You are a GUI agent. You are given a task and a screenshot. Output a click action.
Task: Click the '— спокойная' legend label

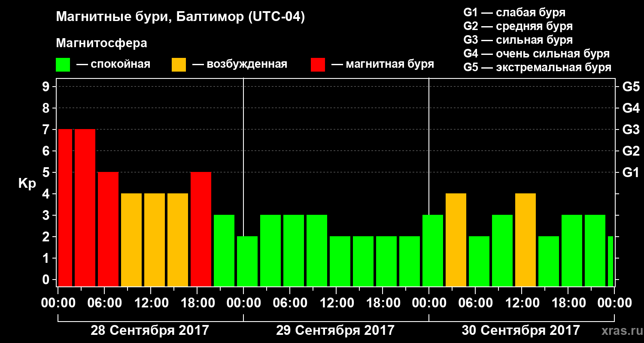tap(113, 65)
